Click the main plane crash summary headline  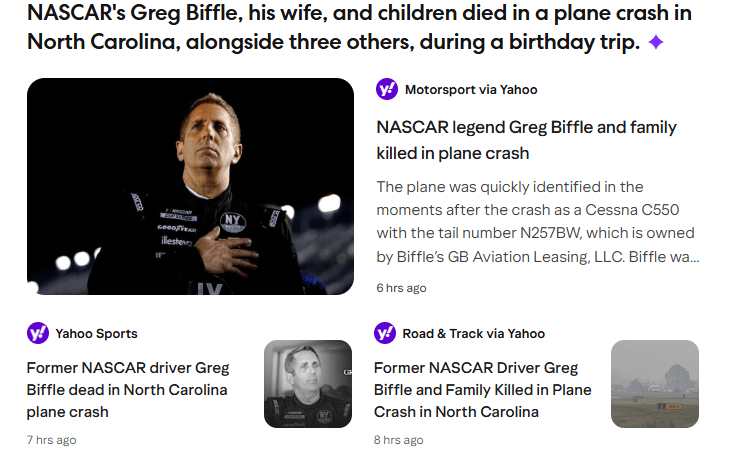(358, 28)
